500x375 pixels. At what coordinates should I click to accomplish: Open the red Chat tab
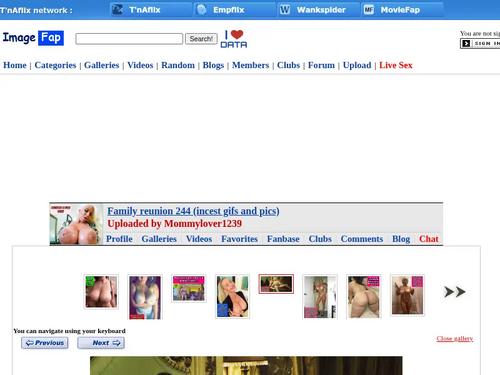pos(429,239)
